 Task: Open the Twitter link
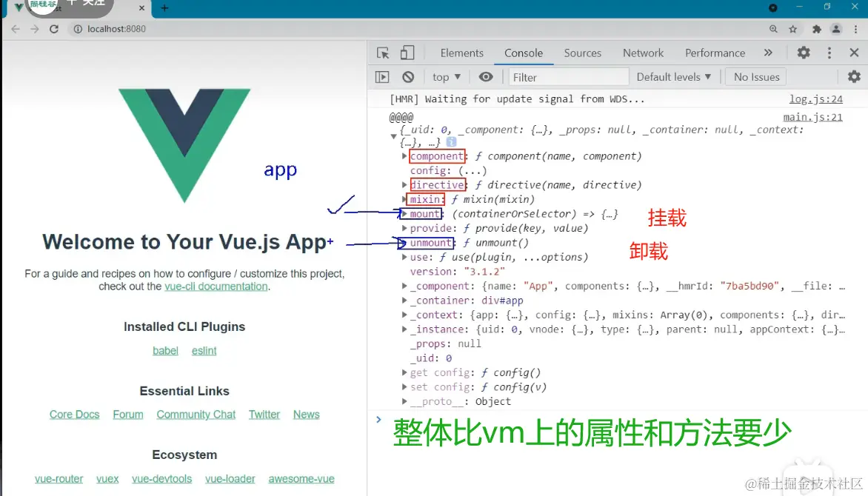coord(264,415)
